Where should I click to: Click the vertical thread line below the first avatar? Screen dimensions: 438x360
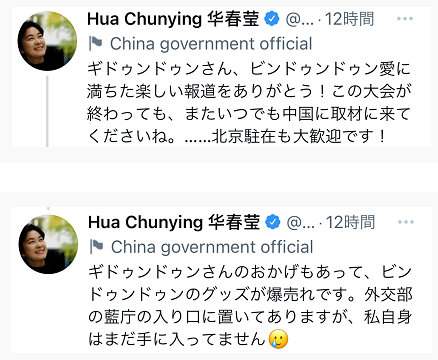pos(47,111)
